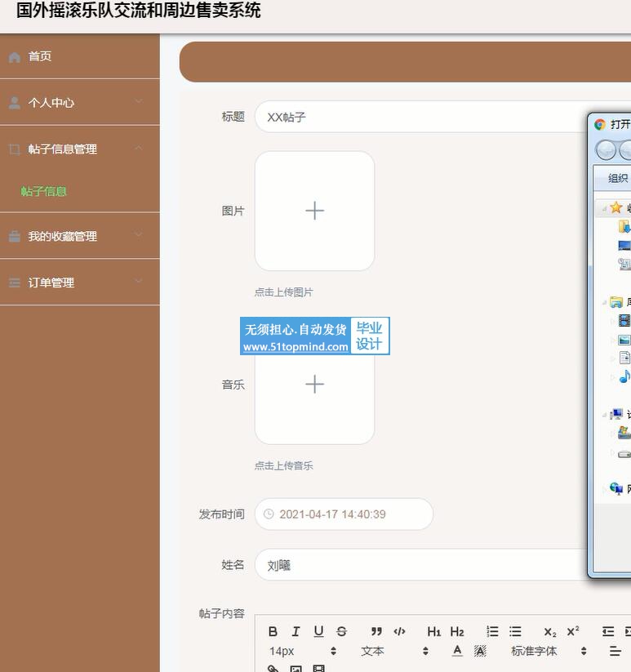
Task: Change text font color
Action: 457,651
